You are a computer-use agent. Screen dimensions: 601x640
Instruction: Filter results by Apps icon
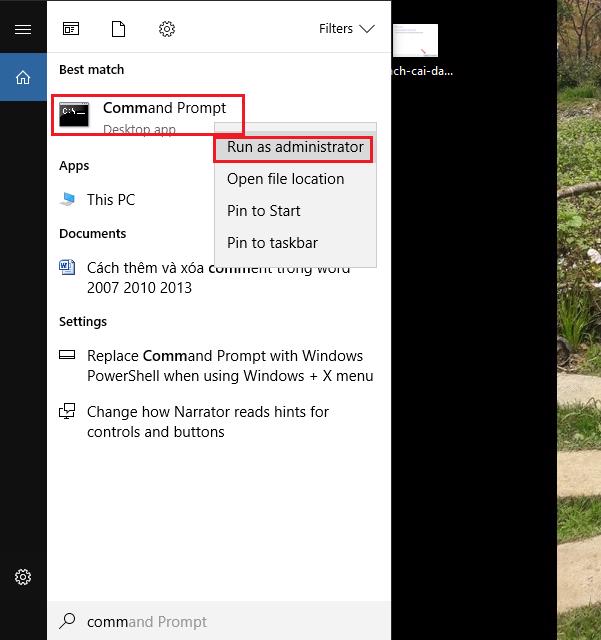coord(71,29)
